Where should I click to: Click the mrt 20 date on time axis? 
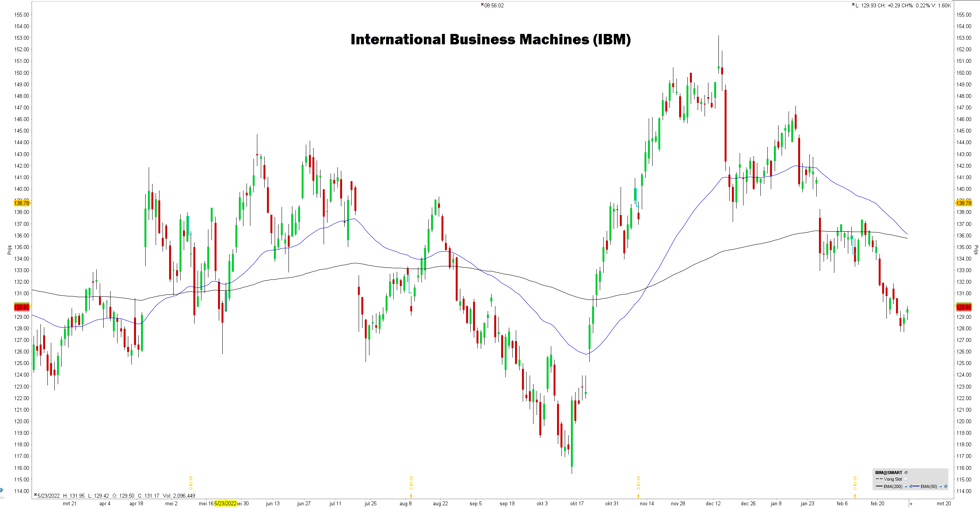[944, 503]
